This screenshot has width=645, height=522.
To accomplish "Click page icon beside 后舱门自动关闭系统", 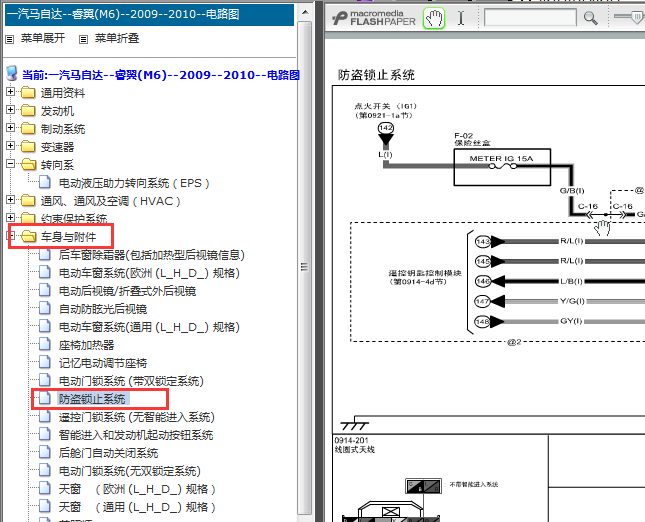I will coord(45,452).
